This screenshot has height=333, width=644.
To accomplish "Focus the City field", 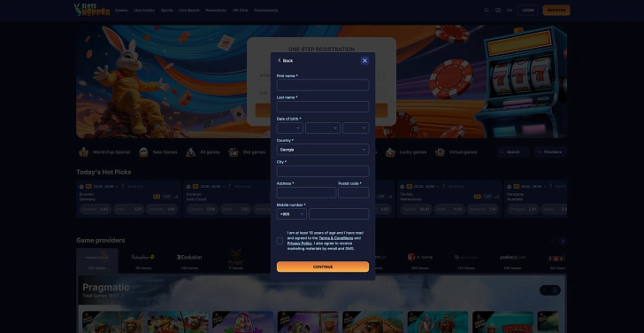I will coord(323,172).
